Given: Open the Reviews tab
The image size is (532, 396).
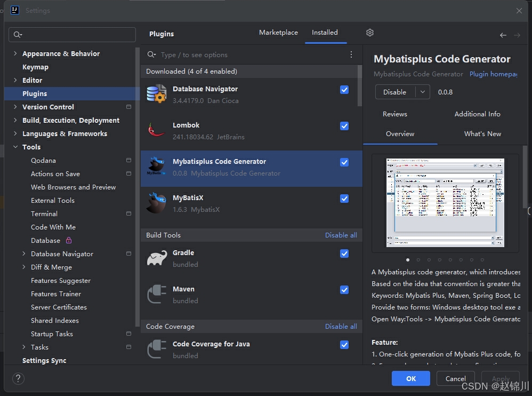Looking at the screenshot, I should point(394,114).
